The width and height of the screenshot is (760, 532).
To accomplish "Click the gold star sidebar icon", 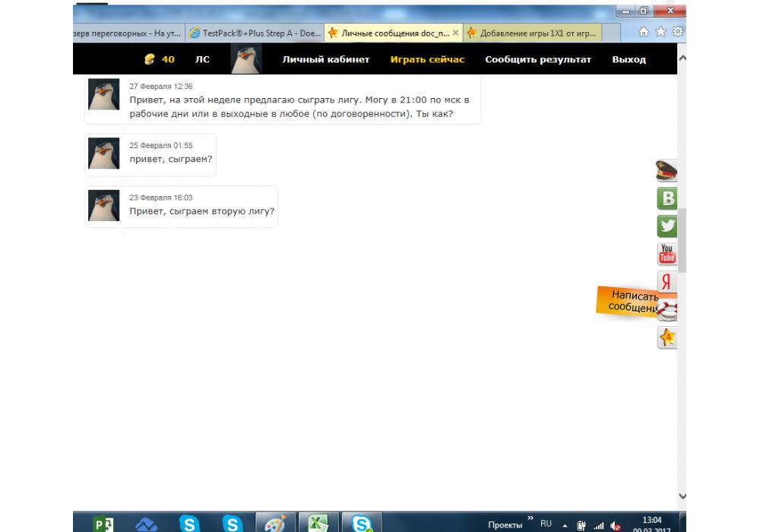I will tap(667, 337).
